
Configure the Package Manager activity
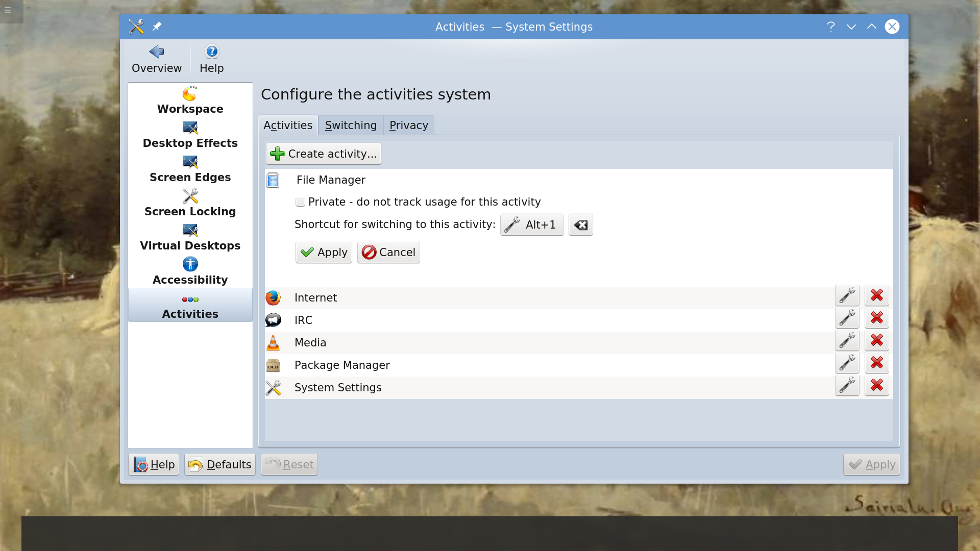pyautogui.click(x=847, y=363)
